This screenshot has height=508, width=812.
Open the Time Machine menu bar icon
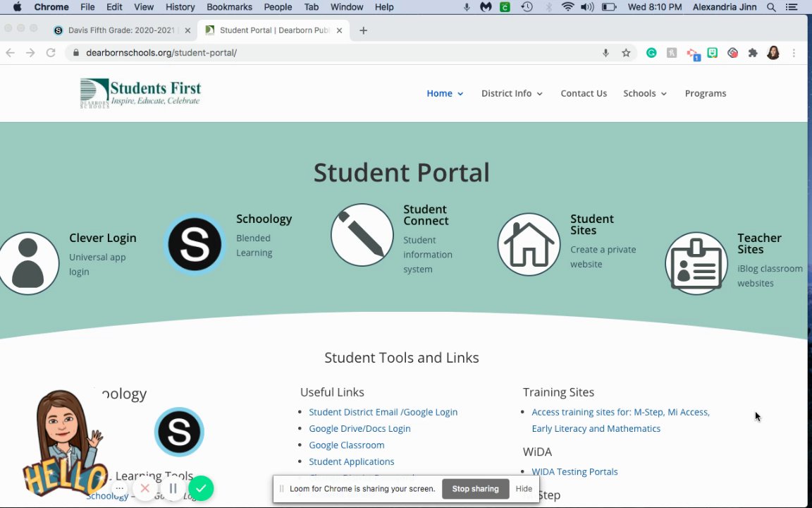(527, 7)
